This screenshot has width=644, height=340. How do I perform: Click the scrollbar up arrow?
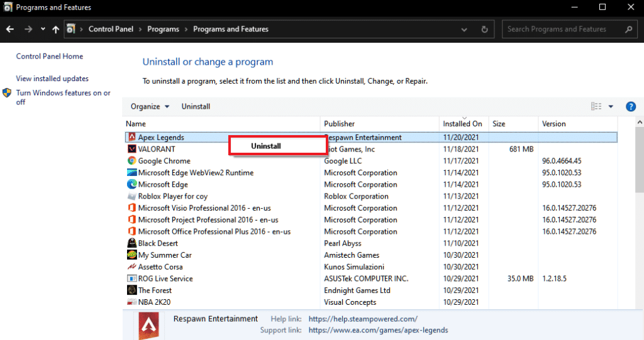640,122
